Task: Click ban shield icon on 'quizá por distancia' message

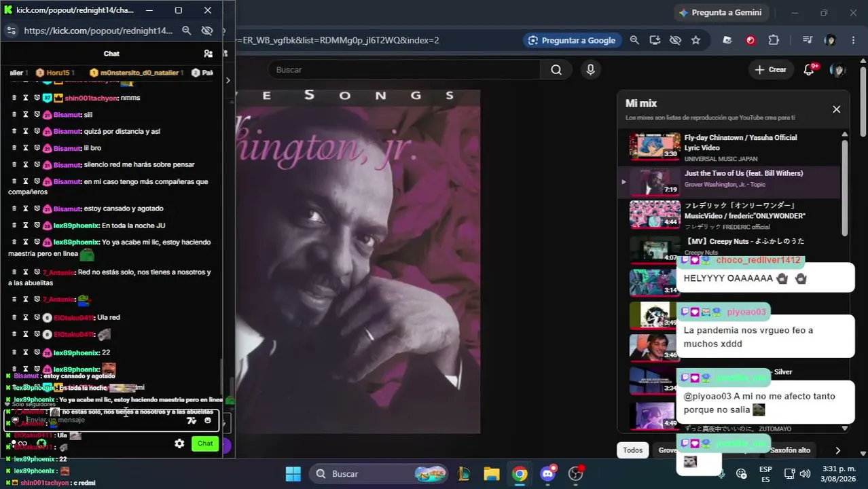Action: pos(37,130)
